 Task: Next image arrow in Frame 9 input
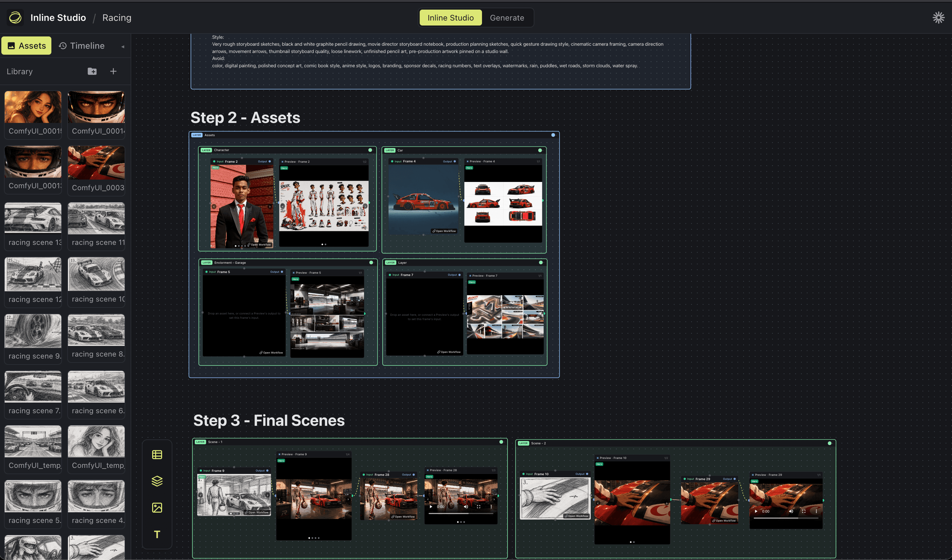(268, 495)
